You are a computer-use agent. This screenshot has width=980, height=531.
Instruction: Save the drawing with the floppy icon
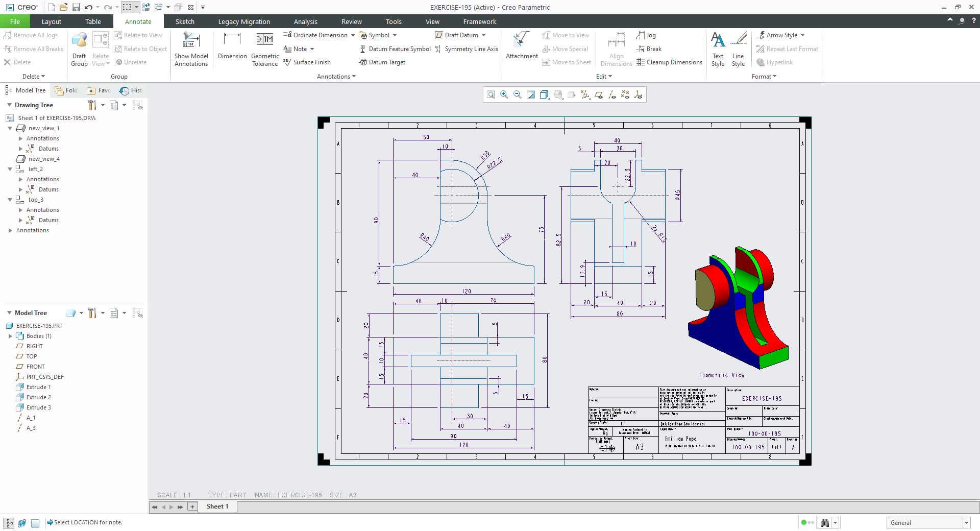pos(76,7)
